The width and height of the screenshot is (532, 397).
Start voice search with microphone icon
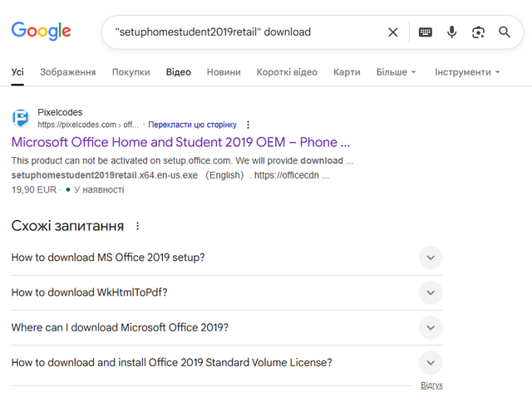(x=451, y=32)
